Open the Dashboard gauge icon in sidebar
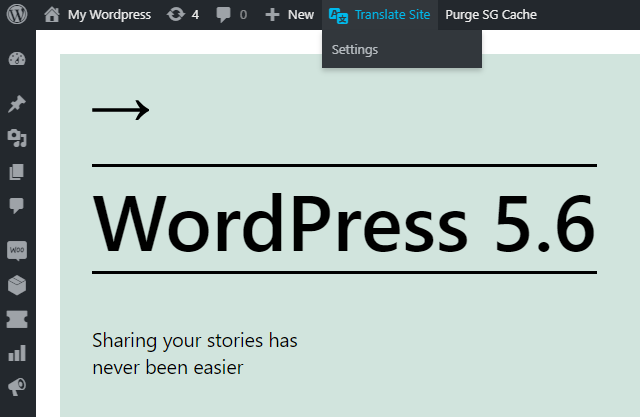The image size is (640, 417). coord(17,59)
